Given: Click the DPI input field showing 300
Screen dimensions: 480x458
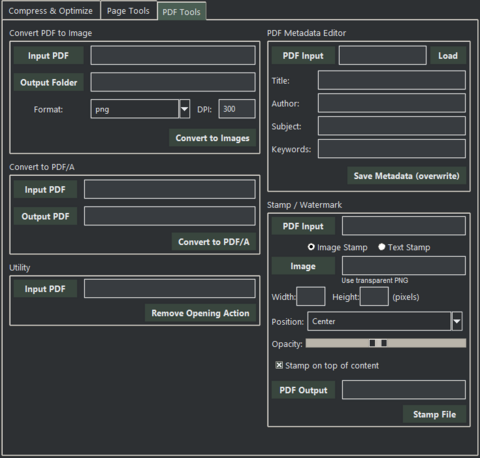Looking at the screenshot, I should coord(237,109).
